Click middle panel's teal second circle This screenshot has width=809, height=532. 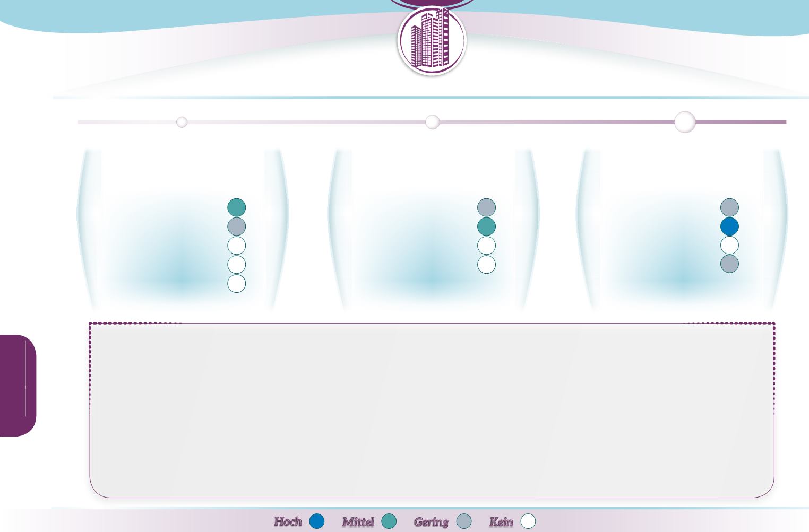[x=487, y=226]
